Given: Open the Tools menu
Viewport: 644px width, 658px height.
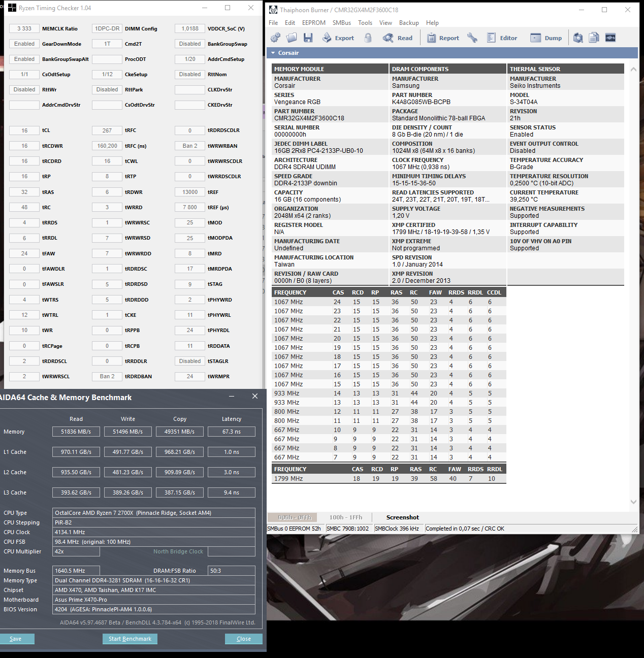Looking at the screenshot, I should tap(365, 23).
